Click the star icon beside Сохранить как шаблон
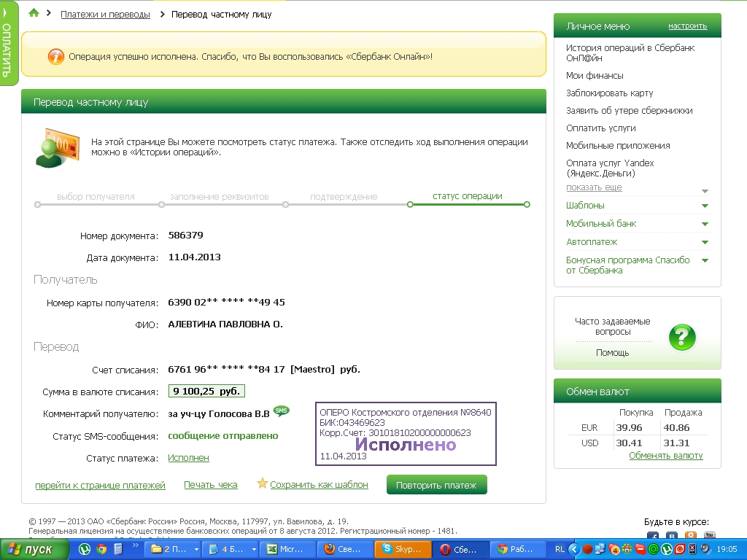 click(262, 483)
